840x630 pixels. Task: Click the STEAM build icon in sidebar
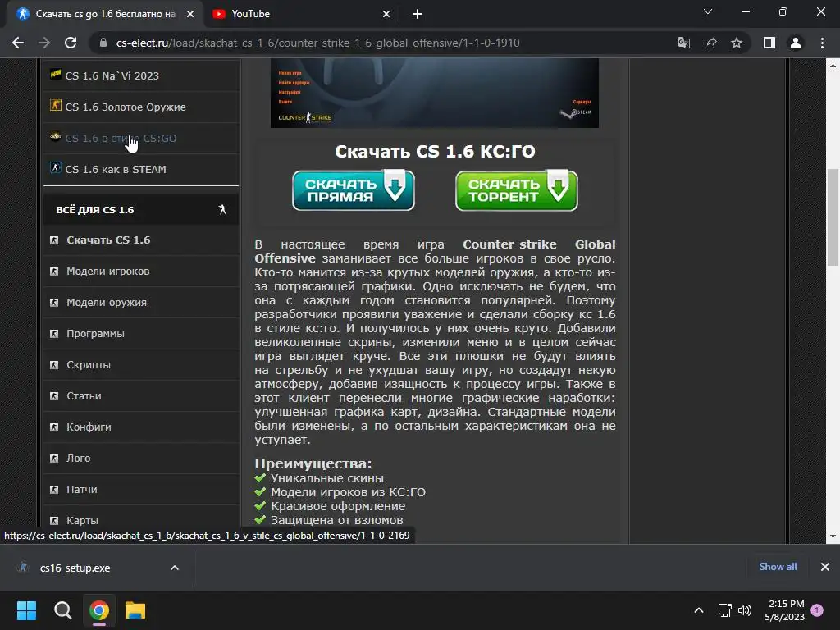tap(55, 167)
